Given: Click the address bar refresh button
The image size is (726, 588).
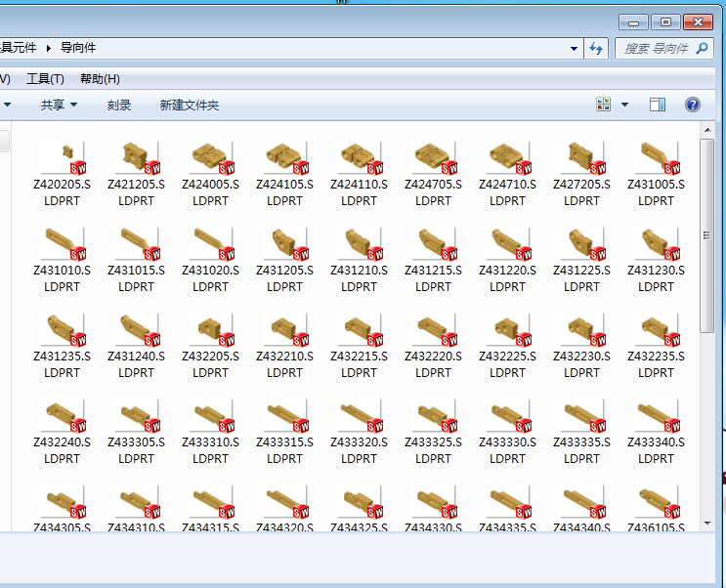Looking at the screenshot, I should pyautogui.click(x=596, y=48).
